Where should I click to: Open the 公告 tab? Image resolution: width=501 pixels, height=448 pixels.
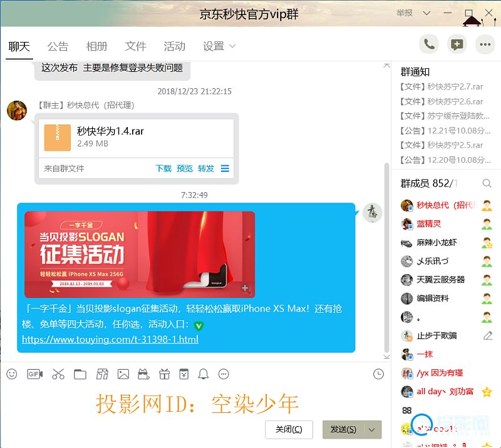(x=58, y=46)
